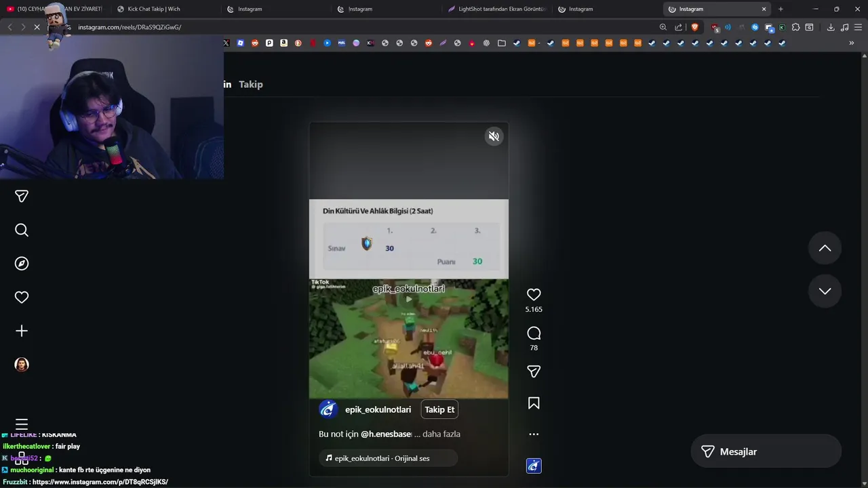The width and height of the screenshot is (868, 488).
Task: Open the media control music note icon
Action: pos(844,27)
